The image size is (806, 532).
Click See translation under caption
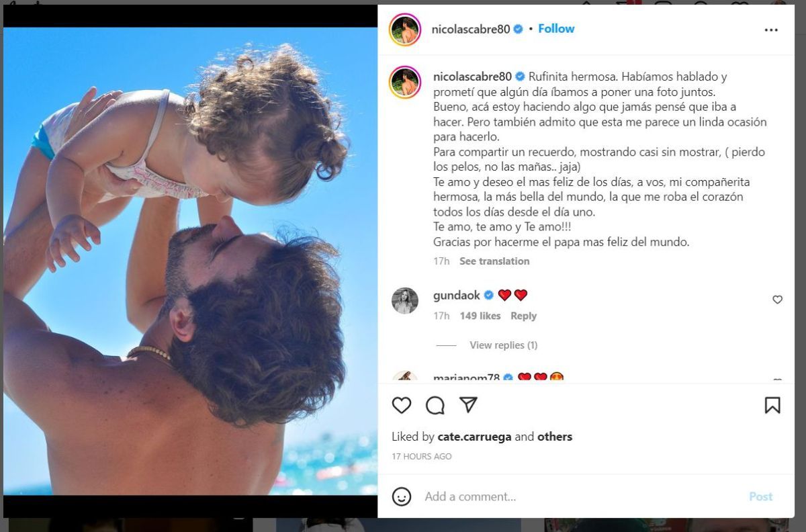[x=494, y=261]
